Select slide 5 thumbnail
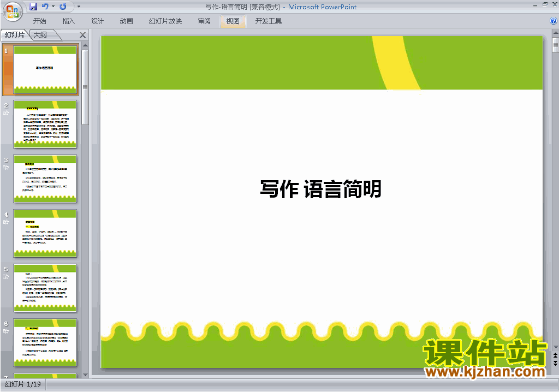 tap(45, 288)
